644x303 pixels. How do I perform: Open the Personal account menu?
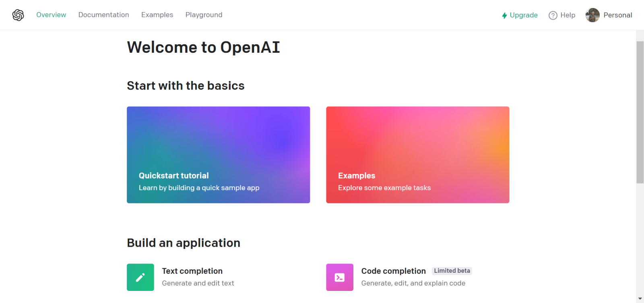click(617, 15)
